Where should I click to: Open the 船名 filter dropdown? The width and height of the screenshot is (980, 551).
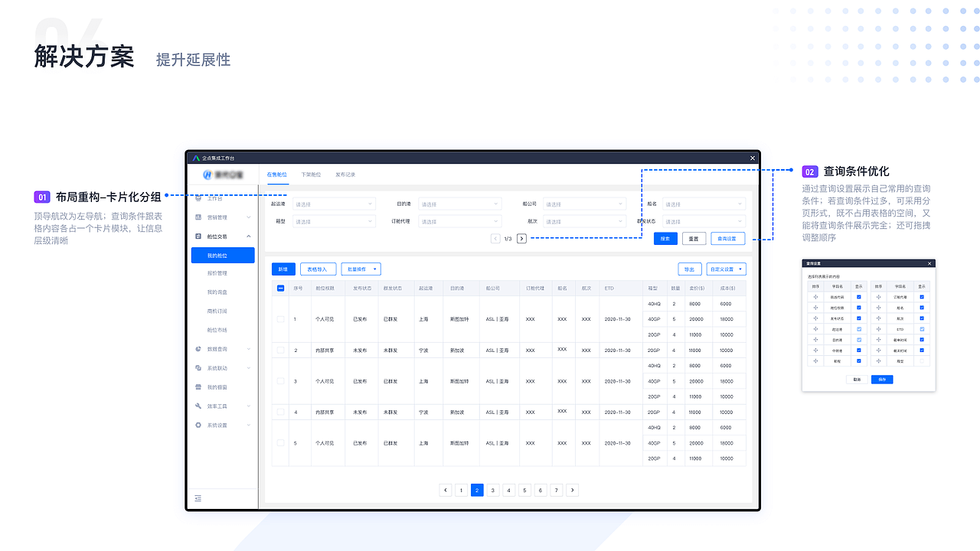(704, 204)
